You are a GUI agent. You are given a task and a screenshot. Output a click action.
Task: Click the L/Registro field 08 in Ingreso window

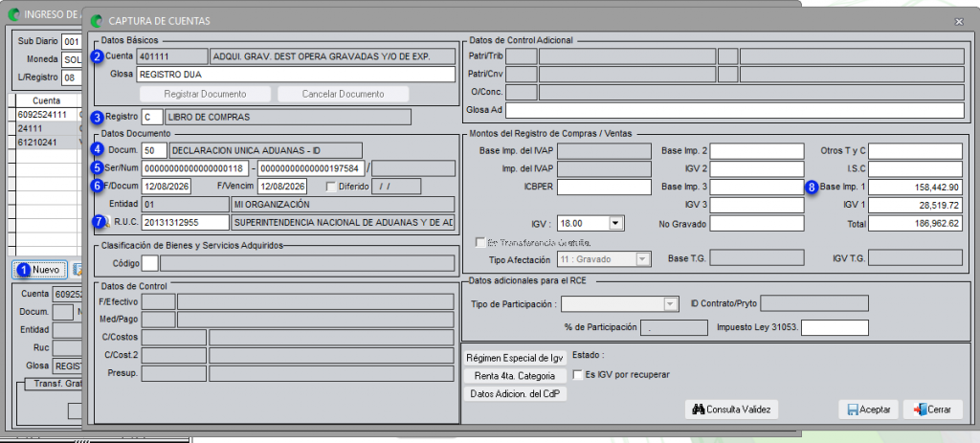(x=71, y=78)
